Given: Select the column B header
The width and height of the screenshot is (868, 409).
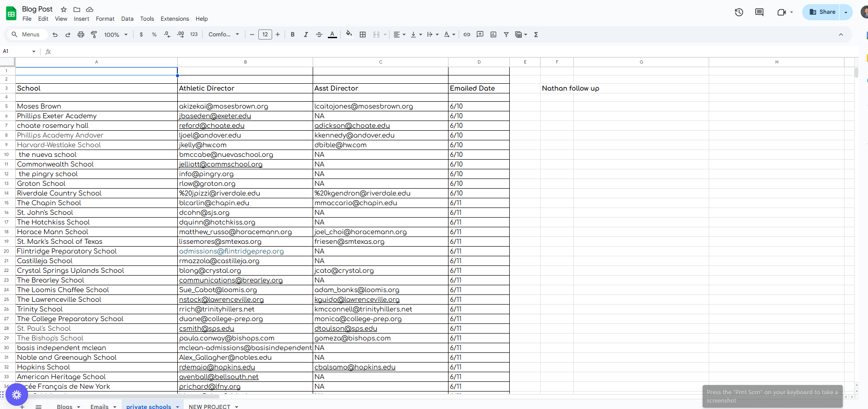Looking at the screenshot, I should pos(245,62).
